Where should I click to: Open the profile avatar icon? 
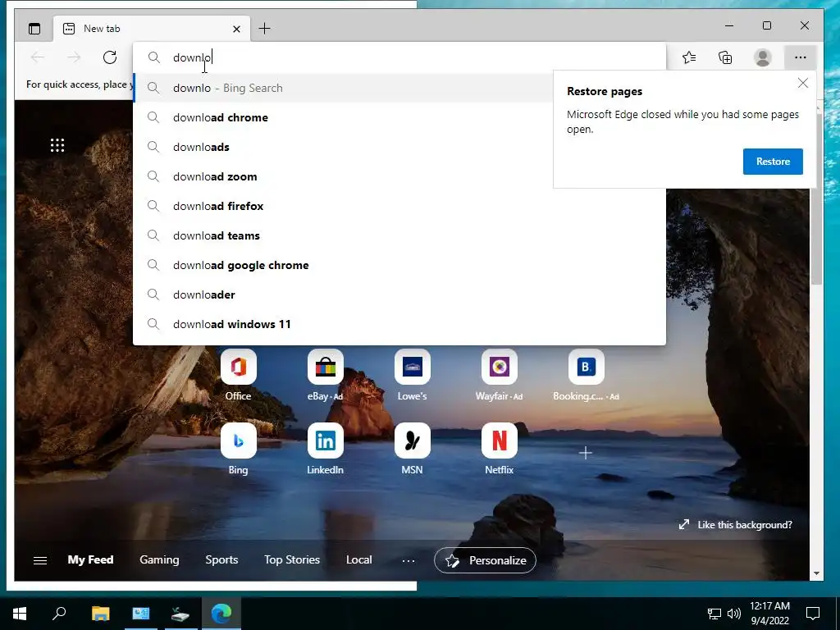tap(762, 57)
